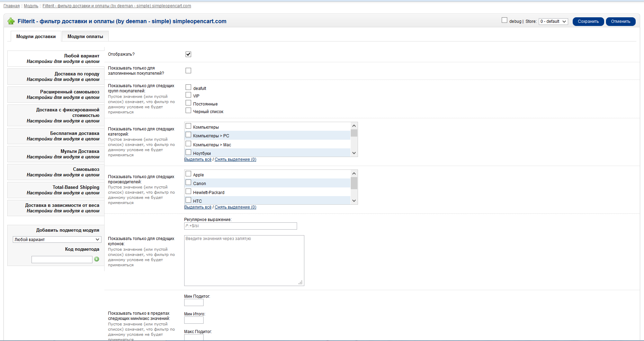Open the Store dropdown showing "0 - default"
This screenshot has width=644, height=341.
553,21
